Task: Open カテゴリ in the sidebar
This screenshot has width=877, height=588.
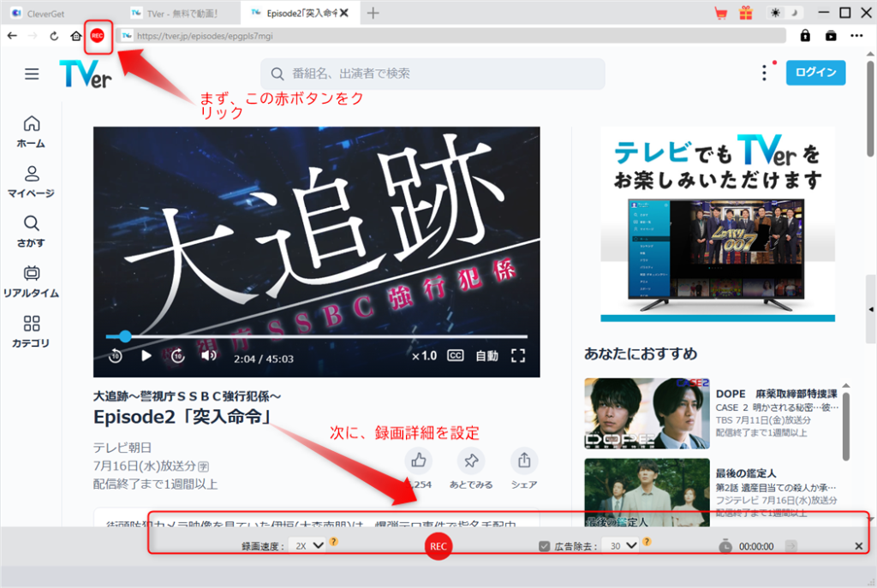Action: click(32, 331)
